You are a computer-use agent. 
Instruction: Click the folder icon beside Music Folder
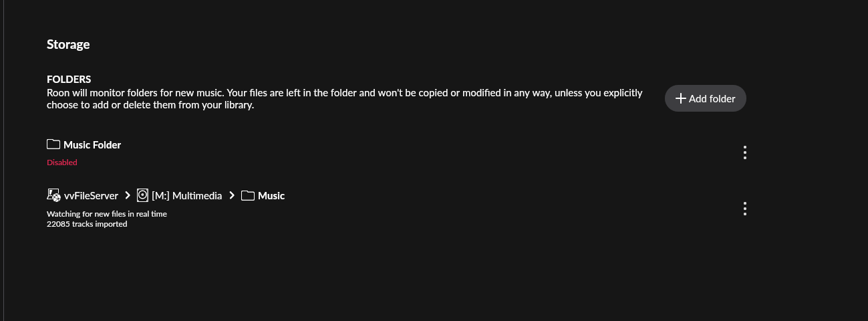(x=53, y=144)
